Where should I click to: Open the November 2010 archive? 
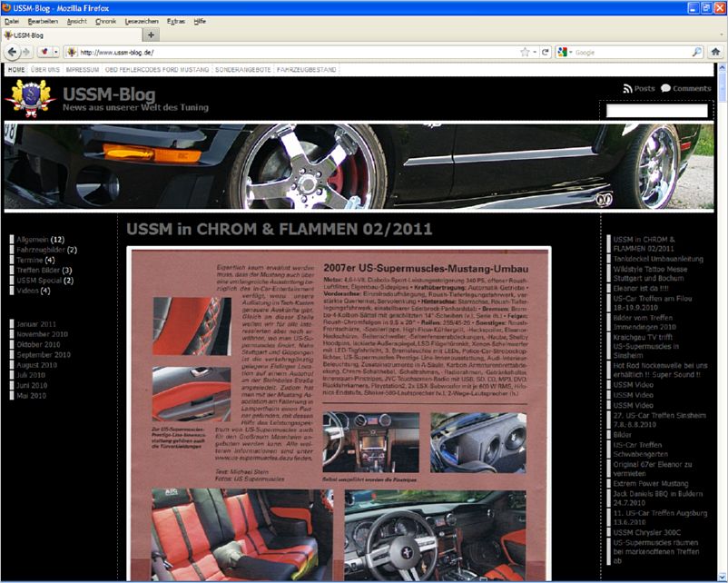pyautogui.click(x=43, y=334)
